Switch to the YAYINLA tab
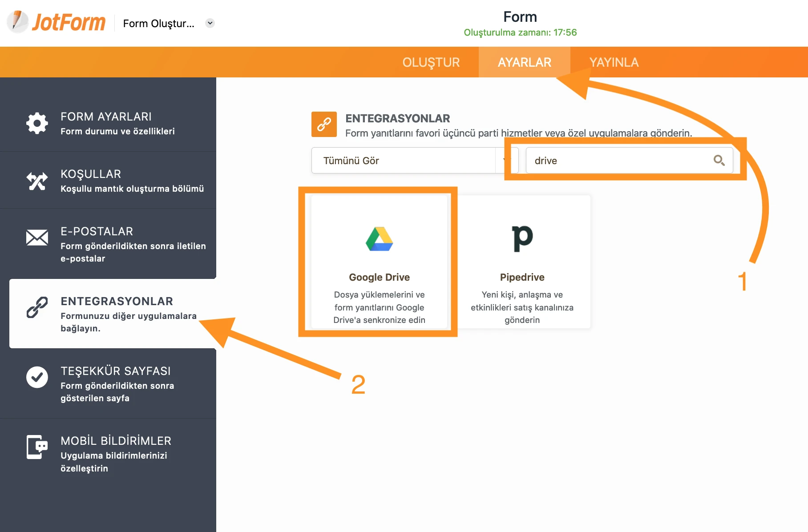The image size is (808, 532). tap(614, 62)
